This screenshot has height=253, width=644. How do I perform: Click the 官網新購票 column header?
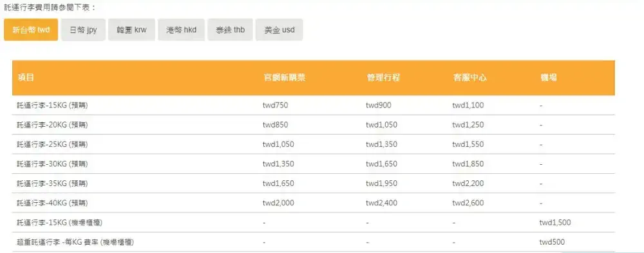click(x=284, y=78)
